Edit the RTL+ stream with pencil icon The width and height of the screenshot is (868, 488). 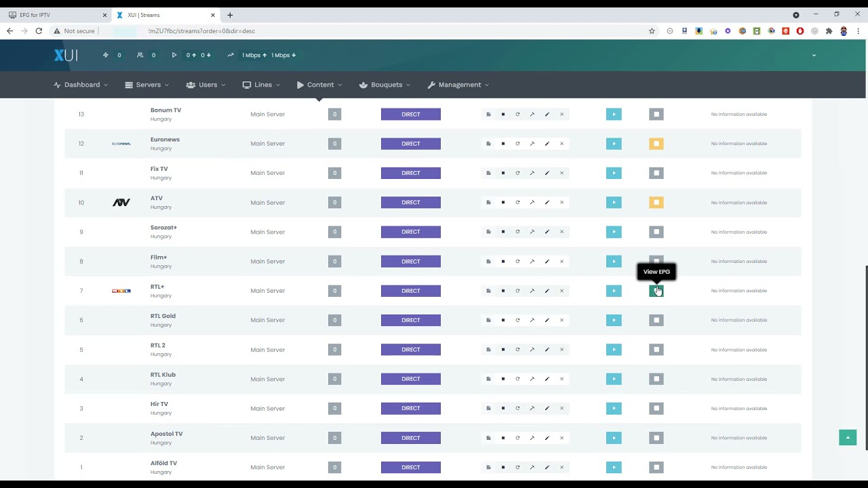coord(547,291)
